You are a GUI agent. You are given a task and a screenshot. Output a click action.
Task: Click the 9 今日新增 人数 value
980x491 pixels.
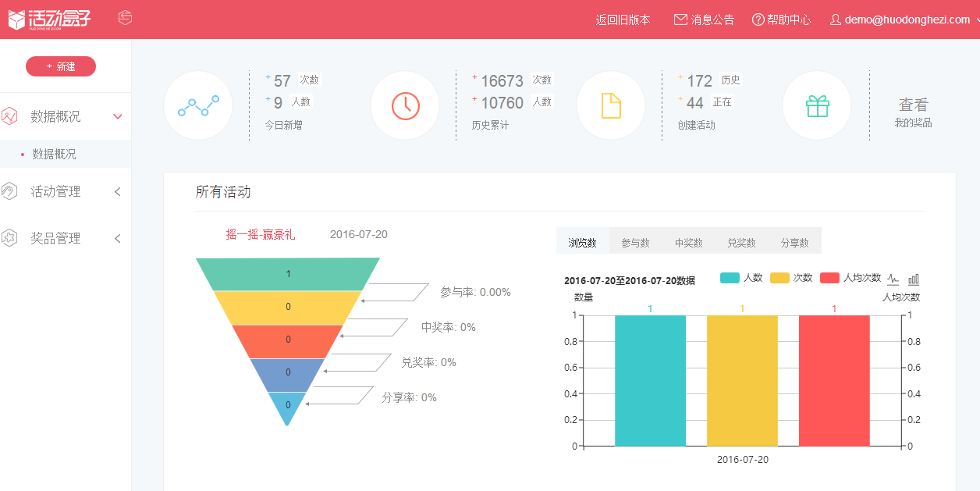click(278, 103)
